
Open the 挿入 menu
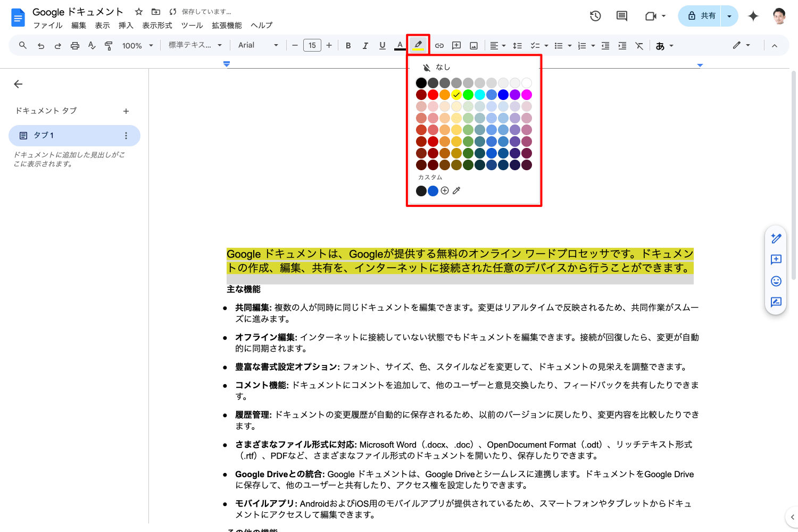coord(126,26)
